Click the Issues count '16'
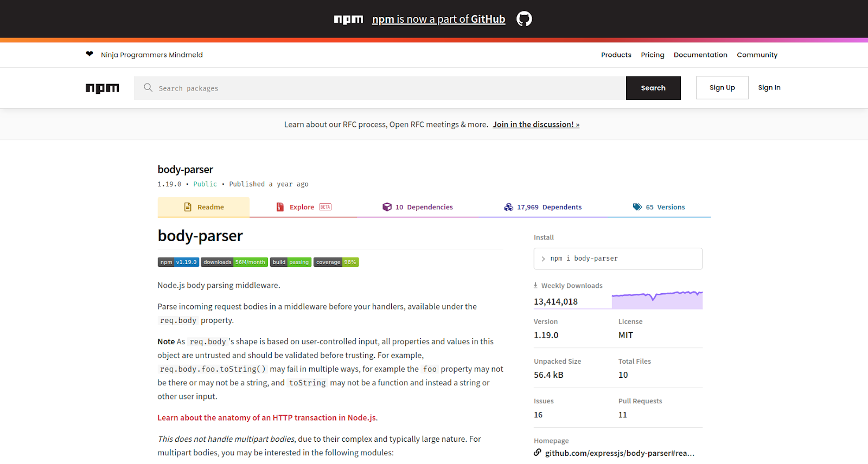The height and width of the screenshot is (464, 868). [x=538, y=415]
